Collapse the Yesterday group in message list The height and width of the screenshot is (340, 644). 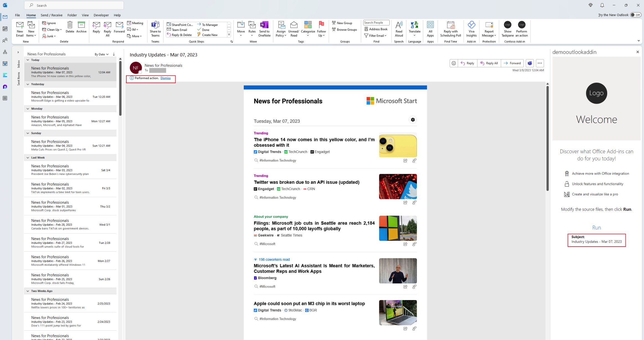(x=28, y=84)
